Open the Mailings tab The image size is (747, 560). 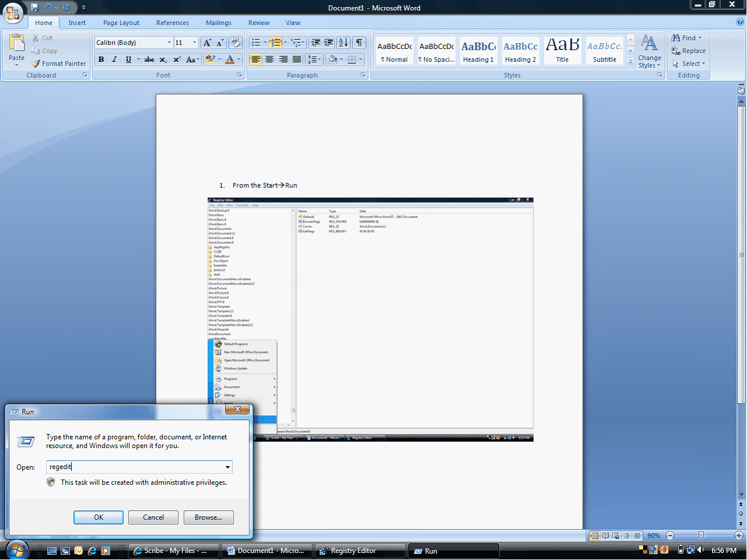click(219, 23)
